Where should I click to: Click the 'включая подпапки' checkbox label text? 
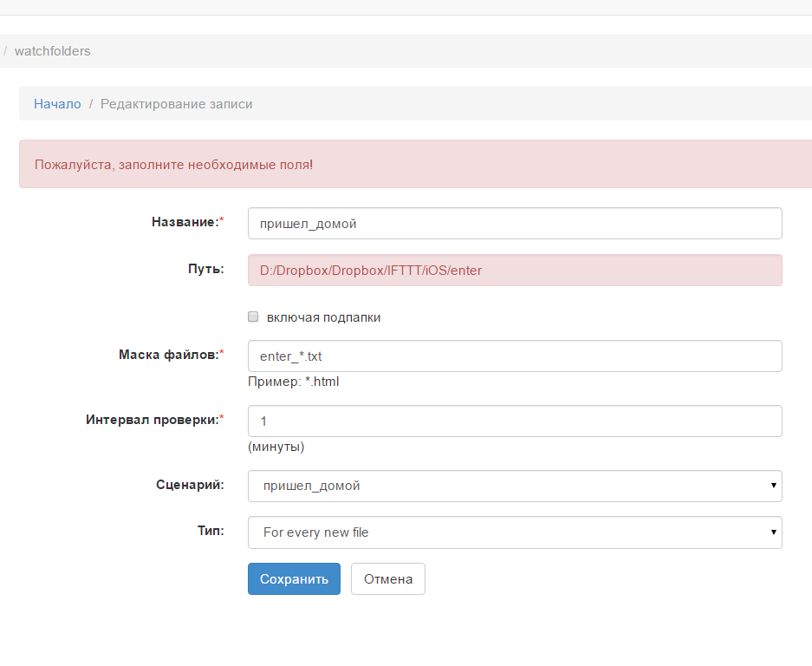pos(323,317)
